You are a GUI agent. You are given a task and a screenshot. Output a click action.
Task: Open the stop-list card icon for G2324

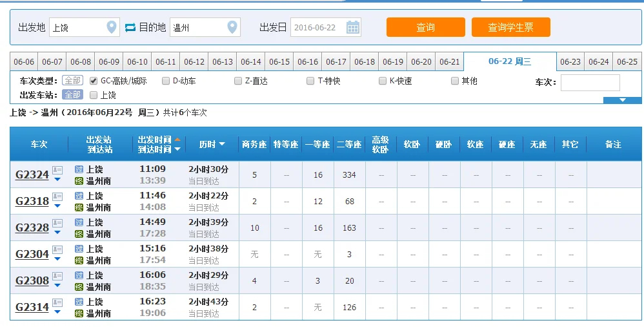[57, 170]
